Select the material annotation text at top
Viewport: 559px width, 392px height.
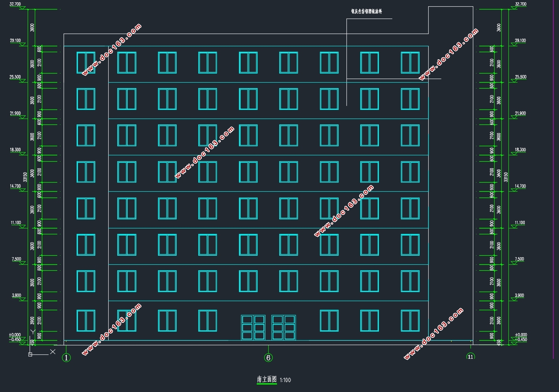[x=367, y=11]
